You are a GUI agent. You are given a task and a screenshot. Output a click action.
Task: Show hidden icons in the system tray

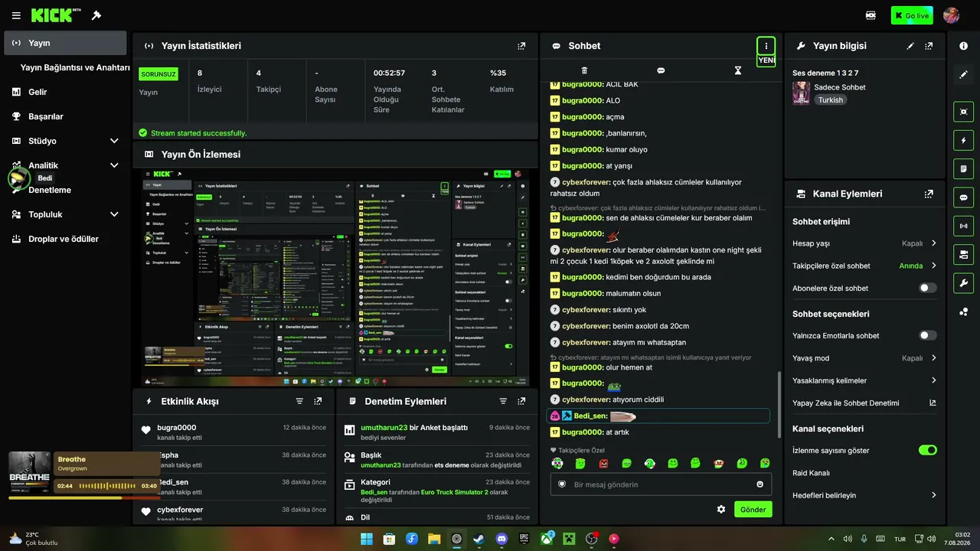831,539
